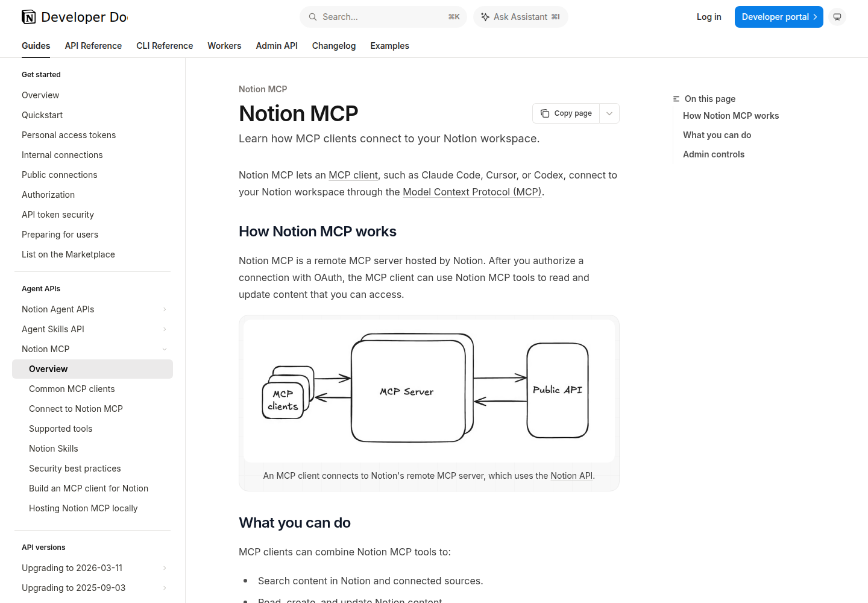Open the Changelog tab
The image size is (868, 603).
click(x=334, y=46)
